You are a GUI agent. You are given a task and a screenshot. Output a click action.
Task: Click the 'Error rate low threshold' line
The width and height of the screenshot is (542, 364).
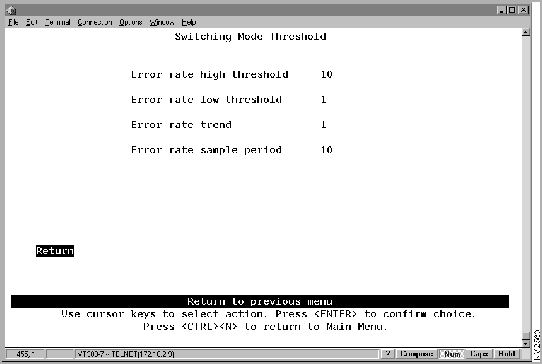(x=206, y=100)
